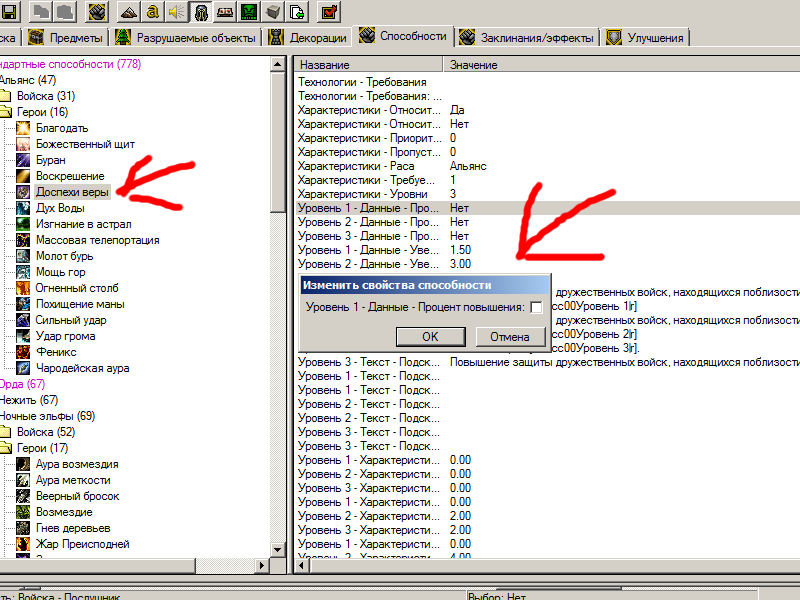Click the Аура возмездия ability icon
The height and width of the screenshot is (600, 800).
point(23,464)
